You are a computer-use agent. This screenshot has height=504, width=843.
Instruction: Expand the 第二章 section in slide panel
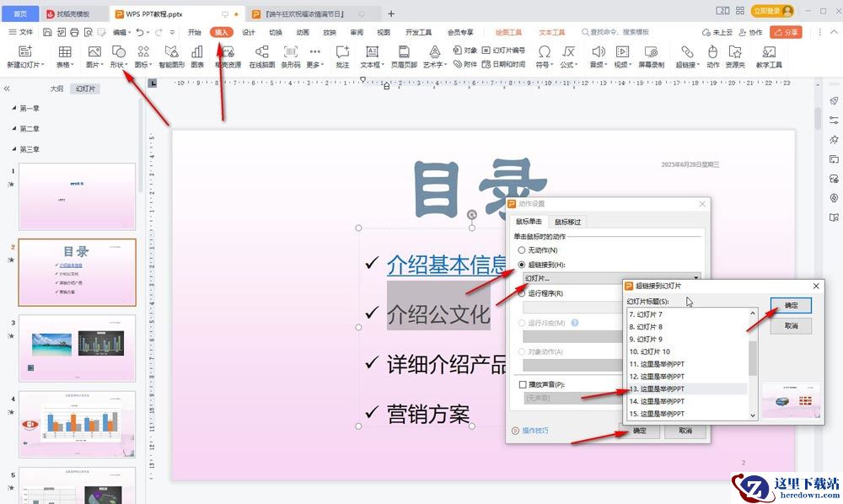pos(14,128)
